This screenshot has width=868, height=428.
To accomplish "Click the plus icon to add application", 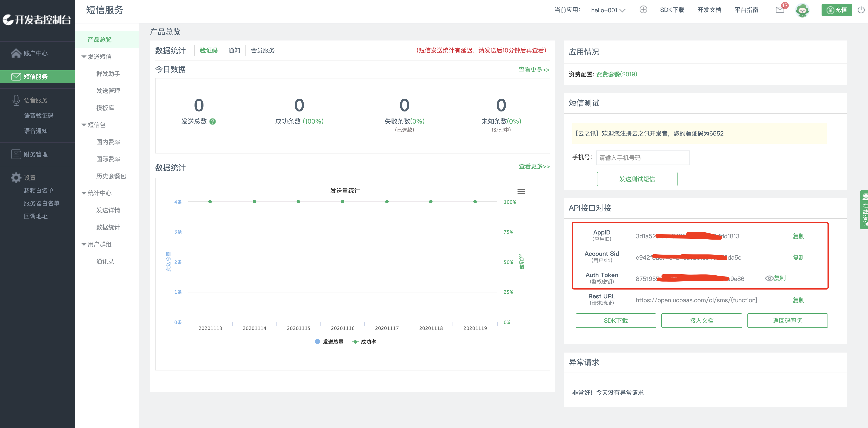I will click(x=643, y=10).
